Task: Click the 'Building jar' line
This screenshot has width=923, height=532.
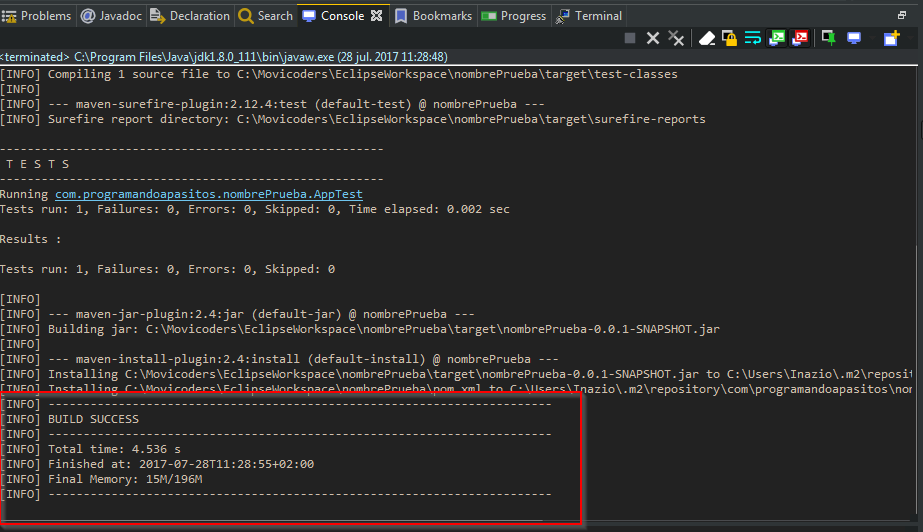Action: 360,329
